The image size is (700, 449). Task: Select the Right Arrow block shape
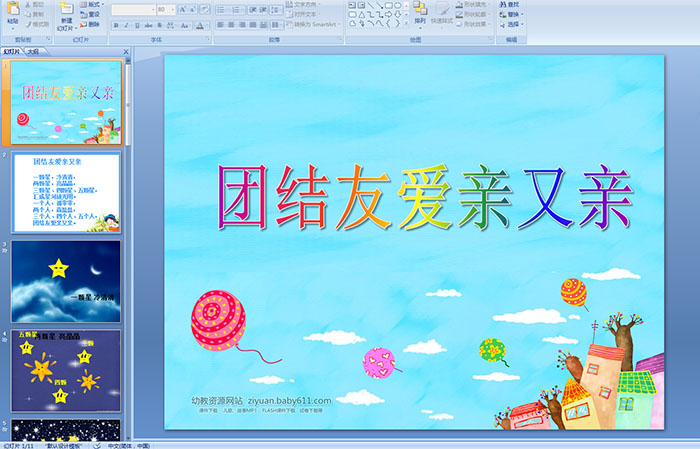pos(388,15)
